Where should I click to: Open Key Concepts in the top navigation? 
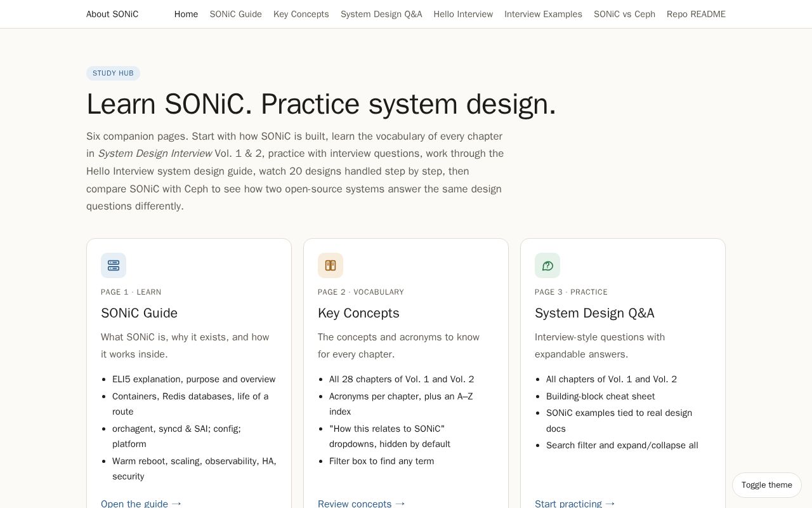[x=301, y=14]
